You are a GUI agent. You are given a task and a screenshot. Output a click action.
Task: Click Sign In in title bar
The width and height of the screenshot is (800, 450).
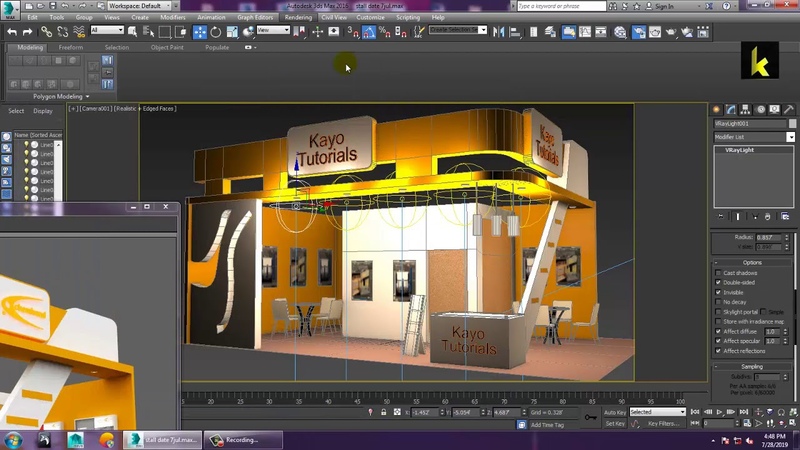click(x=664, y=6)
